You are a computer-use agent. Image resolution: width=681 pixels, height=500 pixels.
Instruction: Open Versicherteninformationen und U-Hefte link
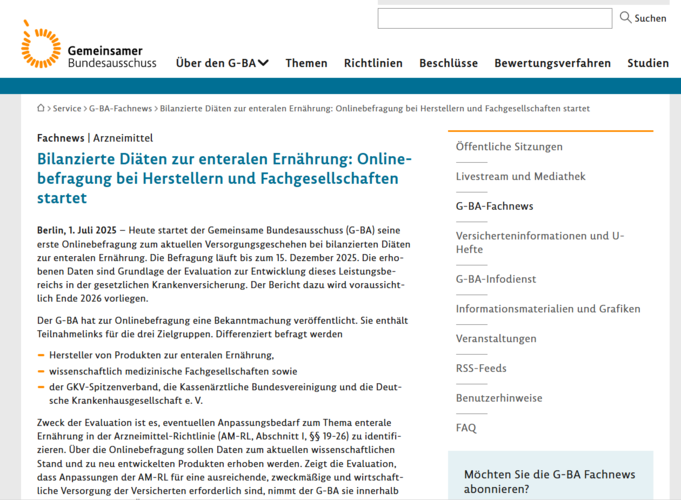[539, 242]
